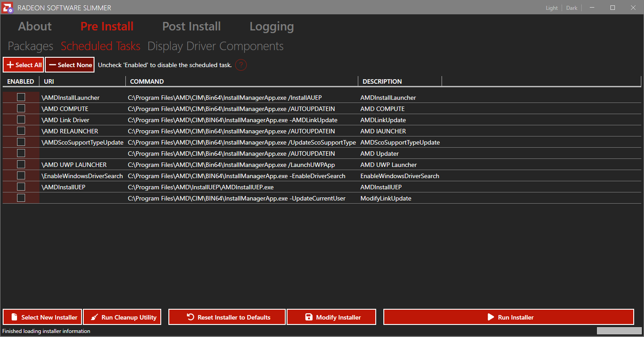
Task: Switch to the Dark theme
Action: (x=572, y=8)
